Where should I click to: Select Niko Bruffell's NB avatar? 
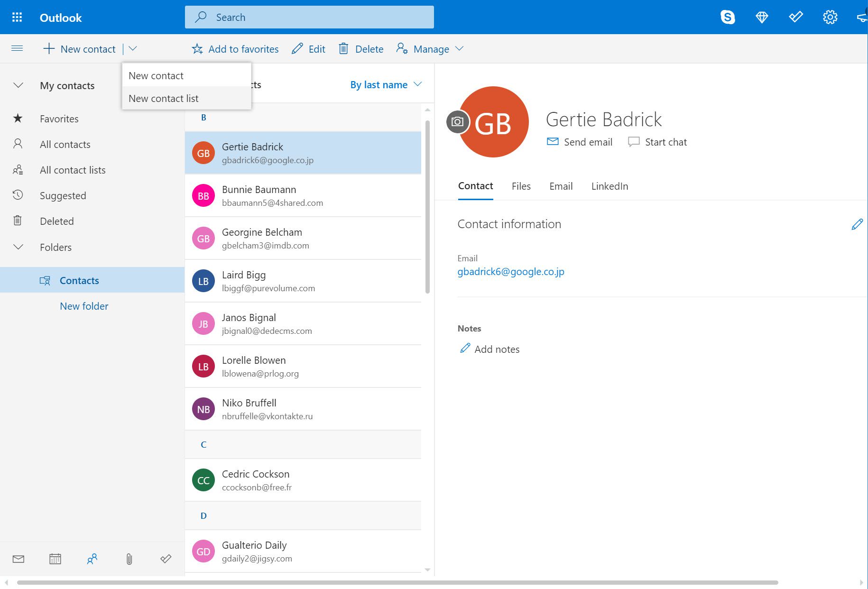click(203, 409)
